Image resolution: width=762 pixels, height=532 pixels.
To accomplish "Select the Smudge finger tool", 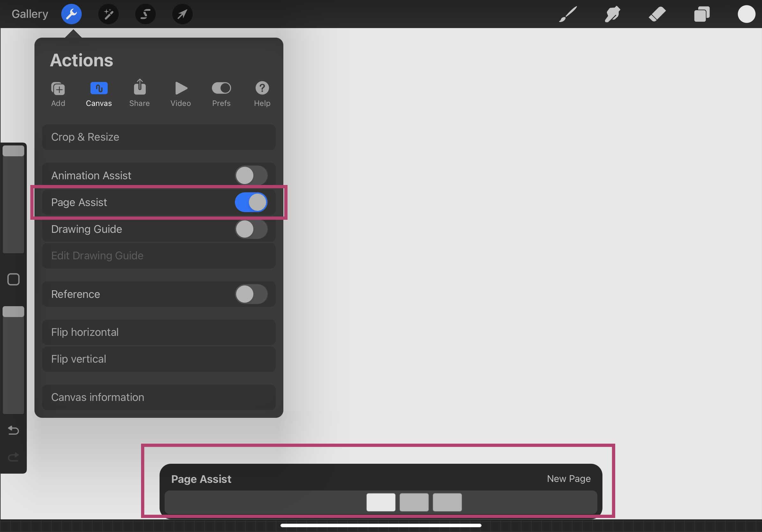I will [x=612, y=14].
